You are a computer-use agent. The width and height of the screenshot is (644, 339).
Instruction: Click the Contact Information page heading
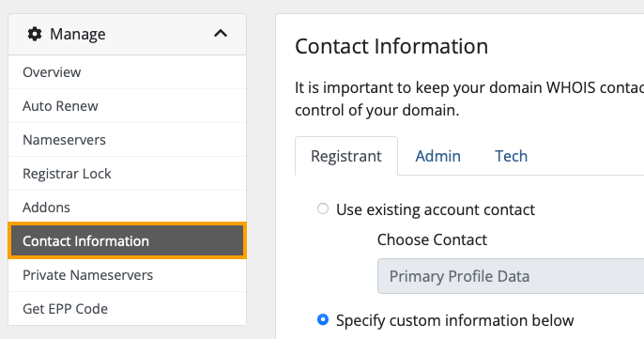click(x=391, y=46)
